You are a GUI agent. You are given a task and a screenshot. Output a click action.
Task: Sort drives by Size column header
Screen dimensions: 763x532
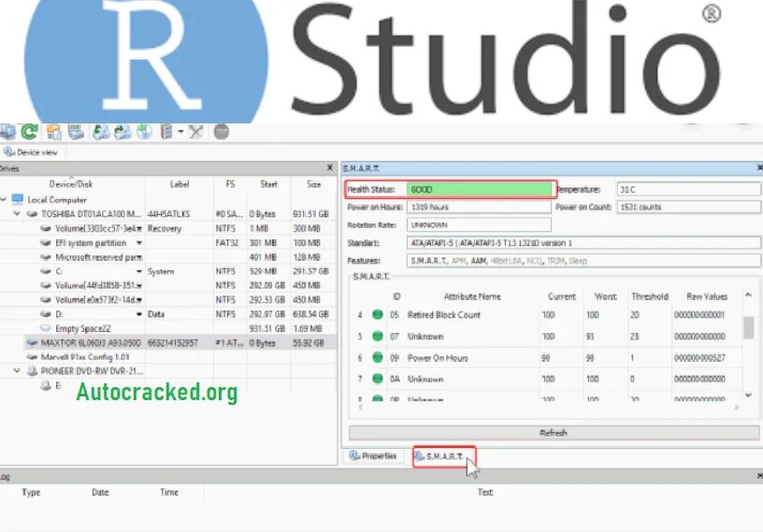314,184
